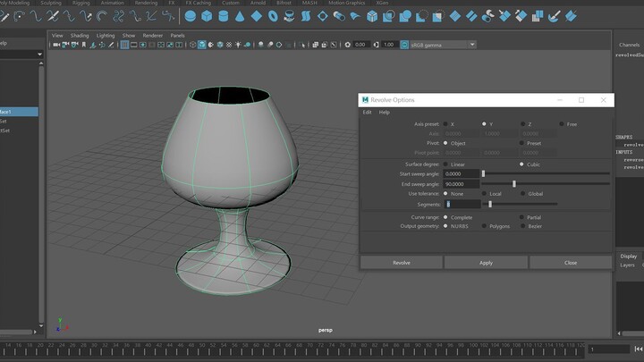Create a NURBS sphere from the shelf
Image resolution: width=644 pixels, height=362 pixels.
pyautogui.click(x=191, y=16)
